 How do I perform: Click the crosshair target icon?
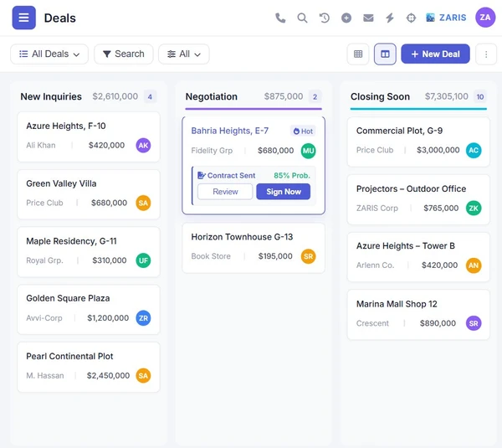411,18
